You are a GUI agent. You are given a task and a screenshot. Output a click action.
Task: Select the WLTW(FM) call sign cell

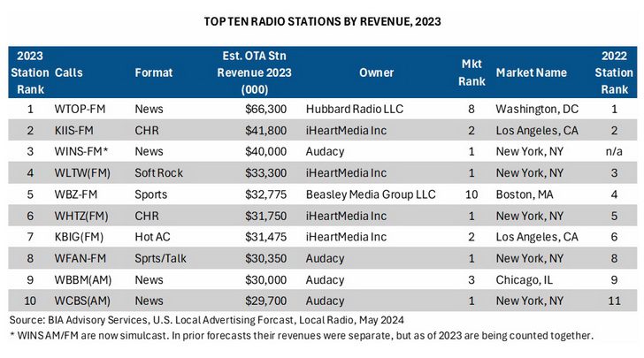tap(82, 173)
